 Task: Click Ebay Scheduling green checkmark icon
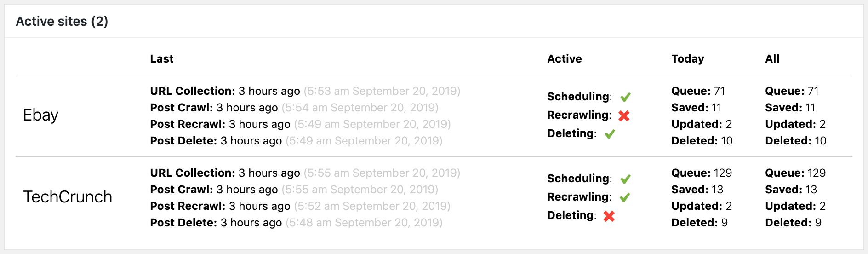(625, 97)
